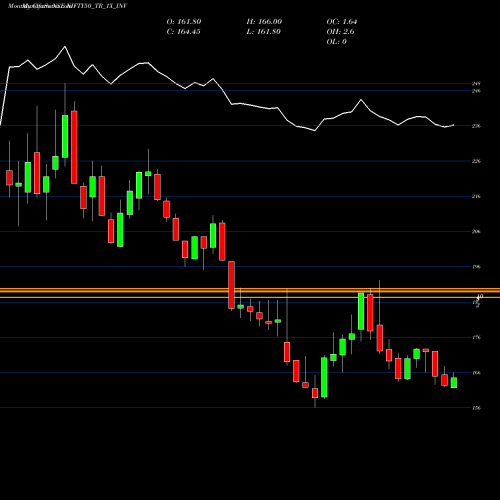The width and height of the screenshot is (500, 500).
Task: Click the OC: 1.64 reading
Action: click(x=342, y=22)
